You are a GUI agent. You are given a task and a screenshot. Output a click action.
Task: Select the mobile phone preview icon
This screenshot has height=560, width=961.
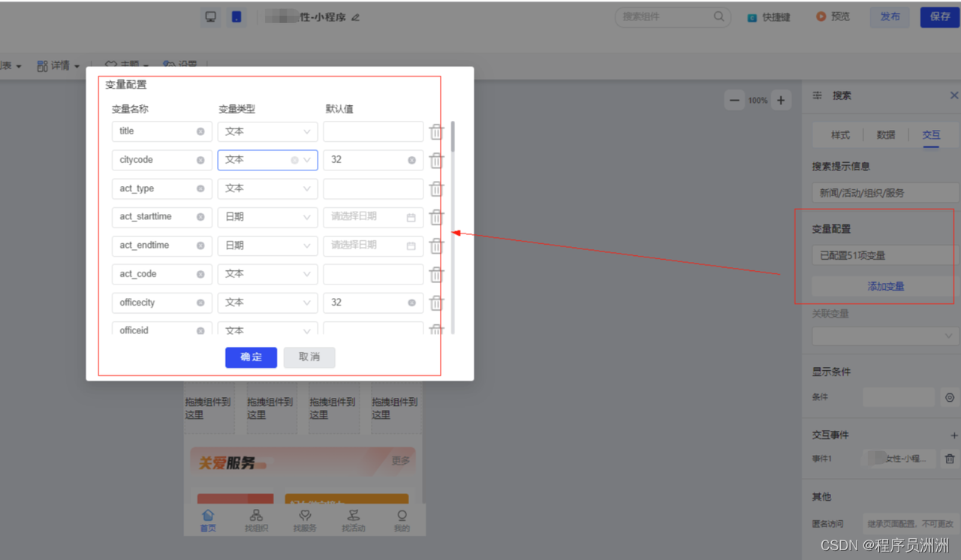[236, 16]
